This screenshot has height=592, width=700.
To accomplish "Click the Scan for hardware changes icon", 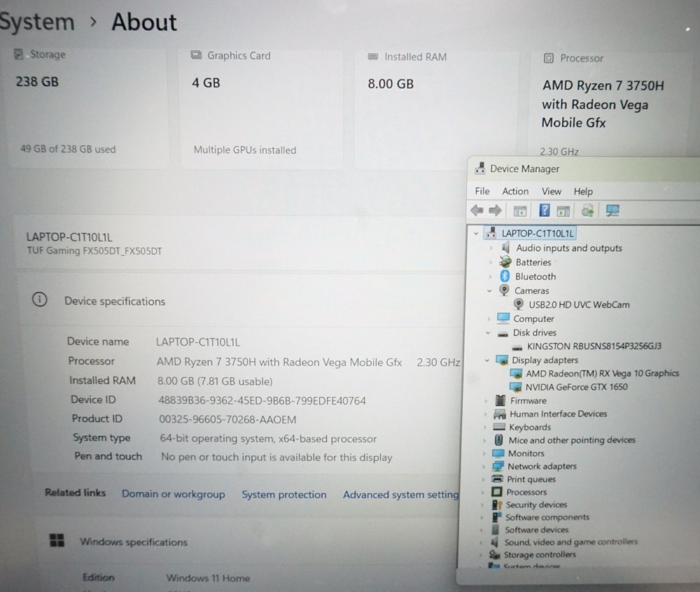I will [x=612, y=211].
